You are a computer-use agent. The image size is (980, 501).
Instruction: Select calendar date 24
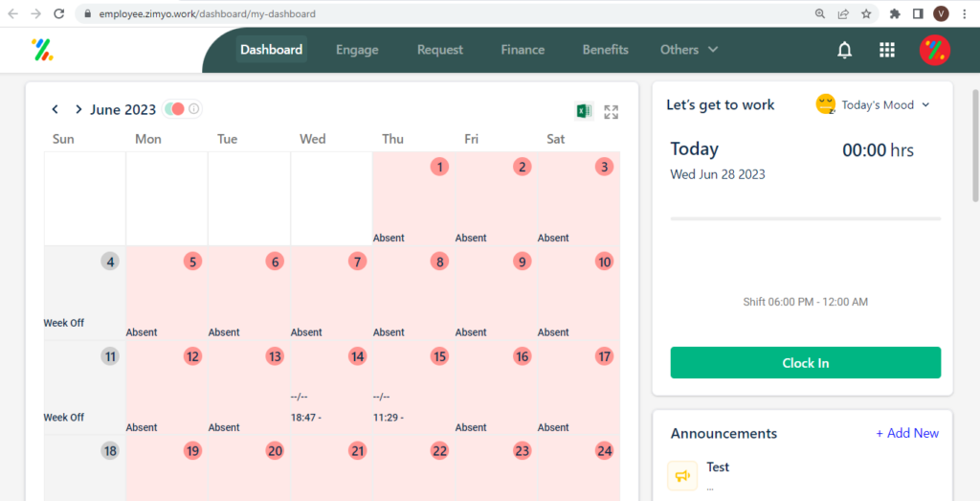point(604,450)
